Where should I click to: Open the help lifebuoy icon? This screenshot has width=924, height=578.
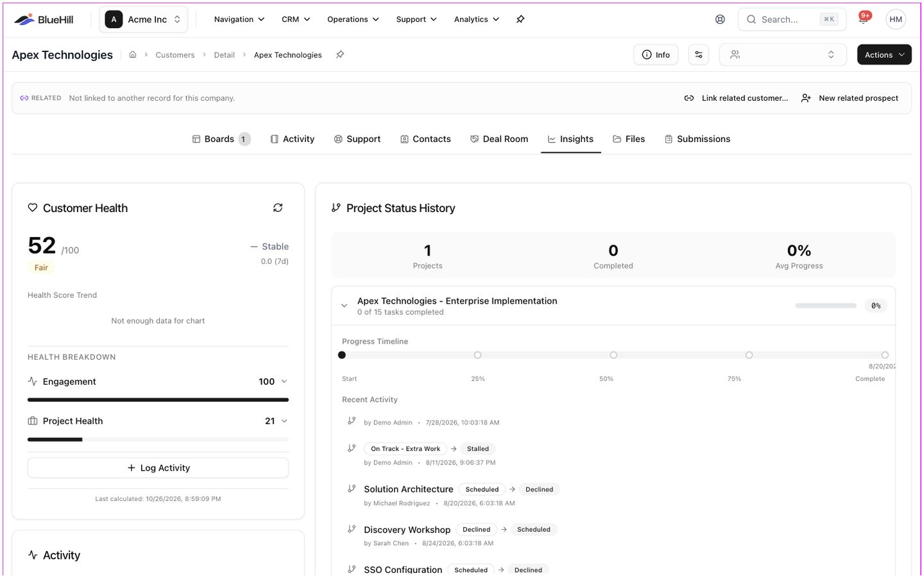pyautogui.click(x=720, y=19)
